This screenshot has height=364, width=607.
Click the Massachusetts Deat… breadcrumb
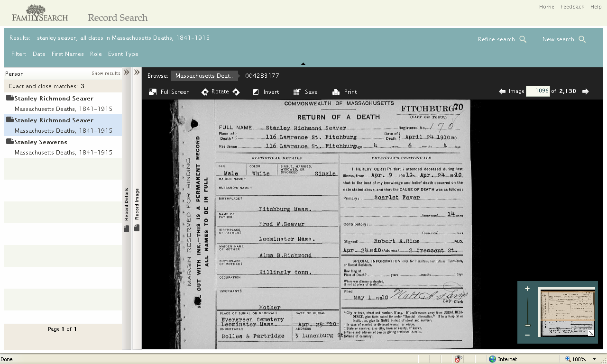(x=205, y=76)
